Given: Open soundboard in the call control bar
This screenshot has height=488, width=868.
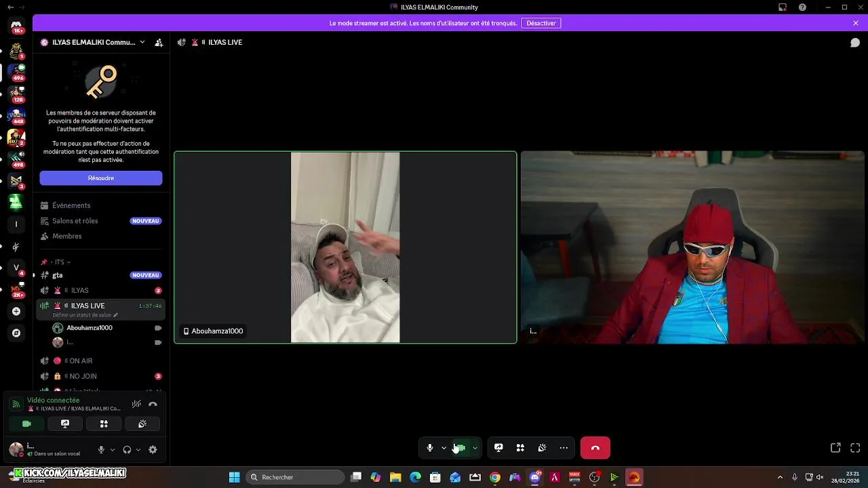Looking at the screenshot, I should pyautogui.click(x=542, y=447).
